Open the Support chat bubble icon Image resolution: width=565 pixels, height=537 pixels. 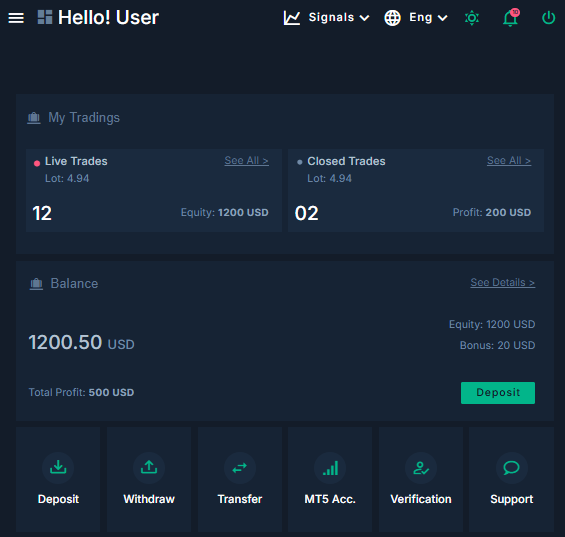click(512, 468)
